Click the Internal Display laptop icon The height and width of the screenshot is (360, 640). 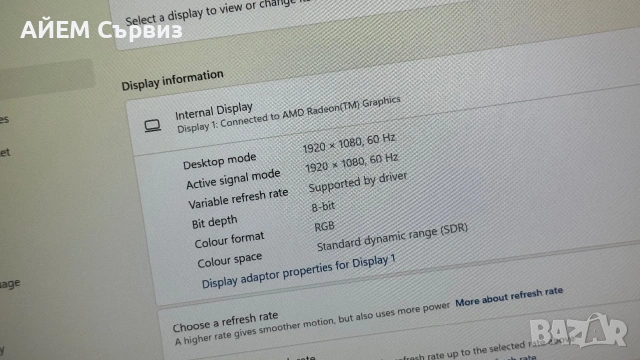pos(153,125)
